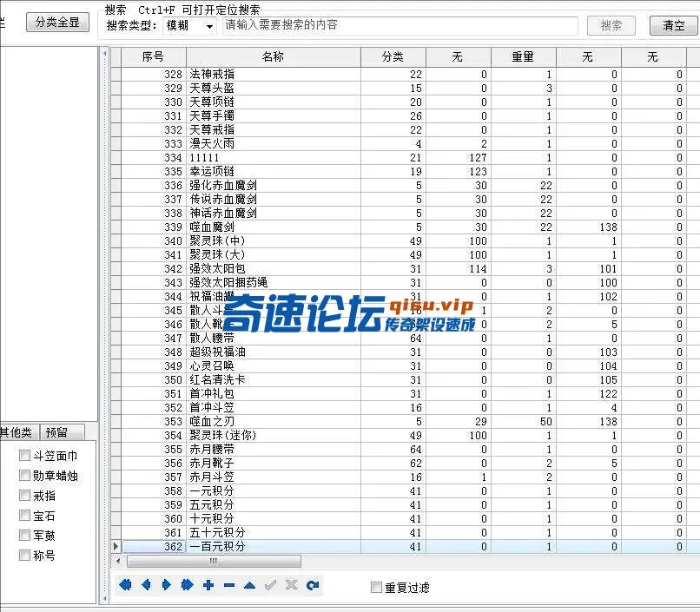This screenshot has height=612, width=700.
Task: Click the 重量 column header
Action: click(523, 56)
